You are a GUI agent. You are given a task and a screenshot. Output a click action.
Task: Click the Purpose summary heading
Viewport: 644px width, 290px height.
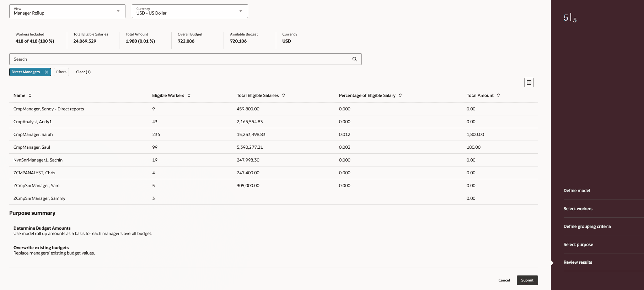tap(32, 213)
